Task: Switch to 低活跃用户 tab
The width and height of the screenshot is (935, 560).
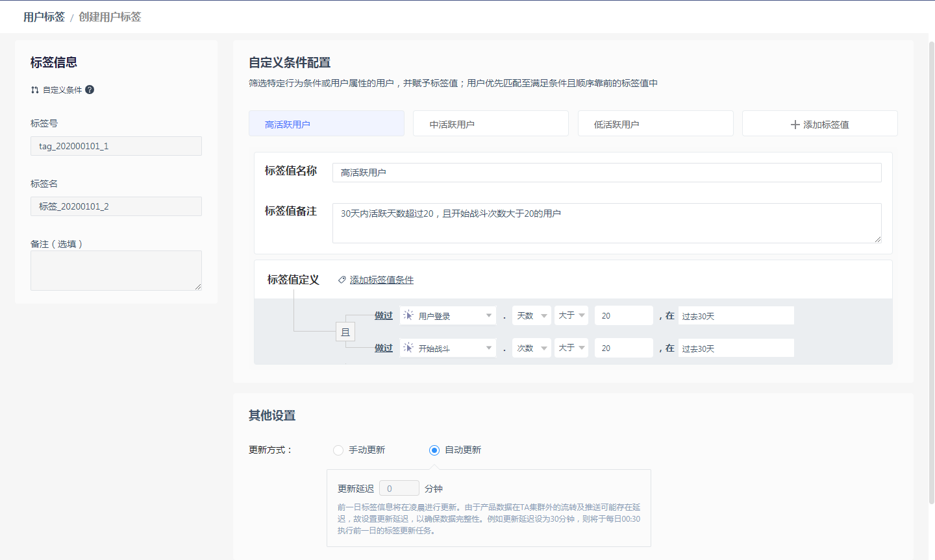Action: (x=655, y=124)
